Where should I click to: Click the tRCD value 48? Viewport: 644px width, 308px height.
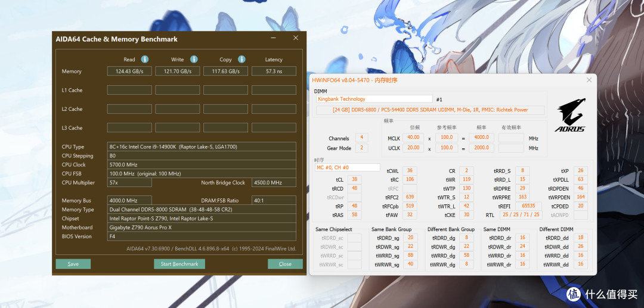(x=354, y=188)
